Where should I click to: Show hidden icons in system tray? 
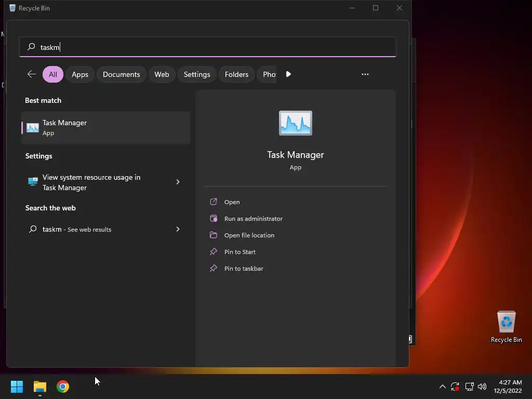tap(443, 387)
